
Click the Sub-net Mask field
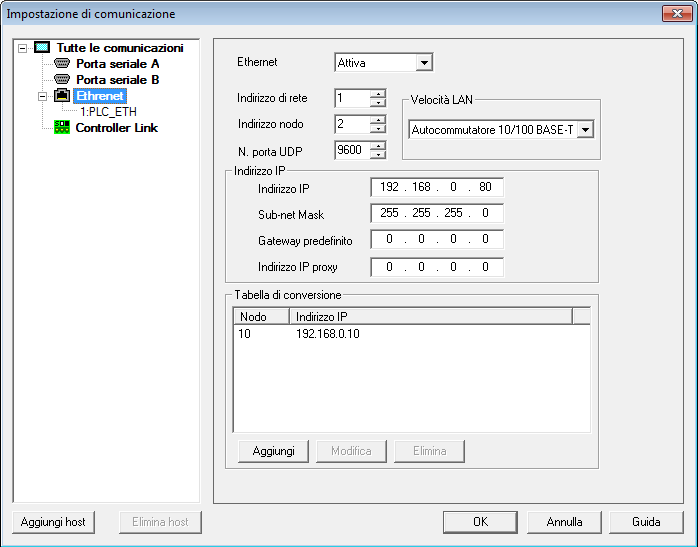[x=437, y=213]
